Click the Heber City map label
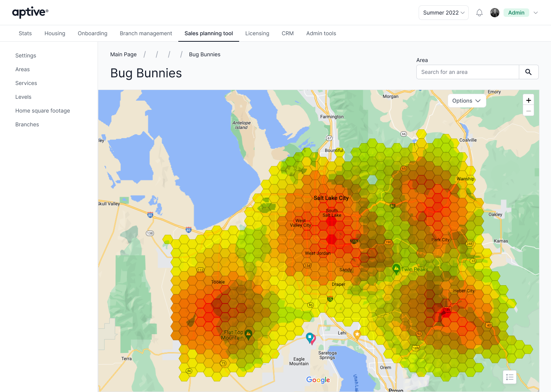551x392 pixels. tap(464, 291)
